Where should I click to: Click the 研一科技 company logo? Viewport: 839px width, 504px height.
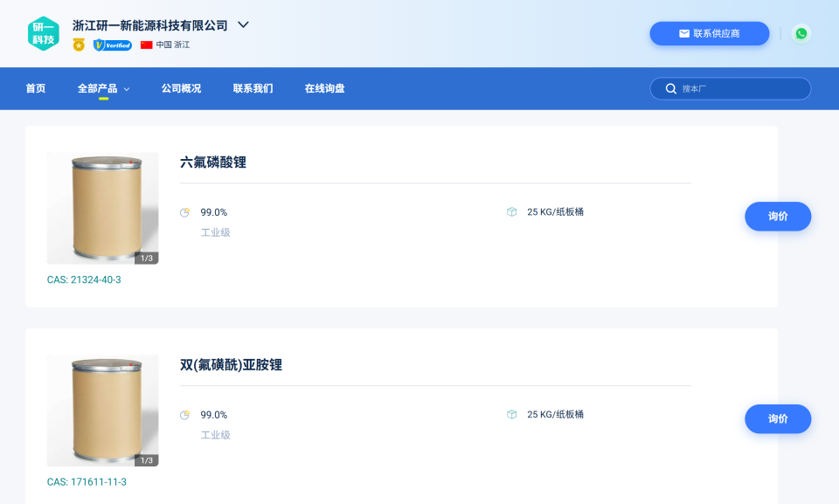click(44, 34)
